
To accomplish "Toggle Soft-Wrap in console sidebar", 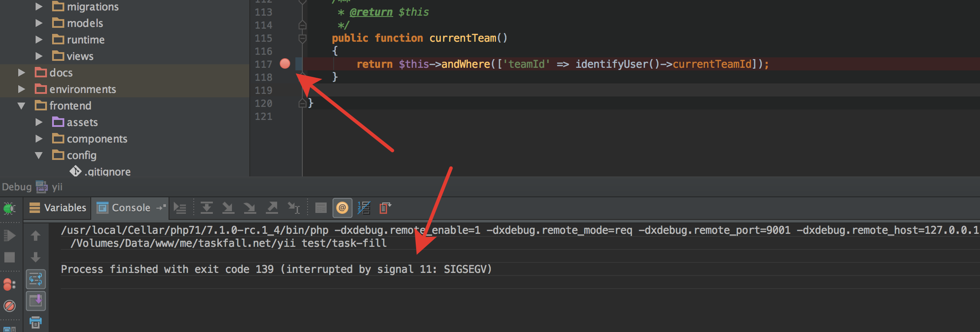I will [36, 279].
